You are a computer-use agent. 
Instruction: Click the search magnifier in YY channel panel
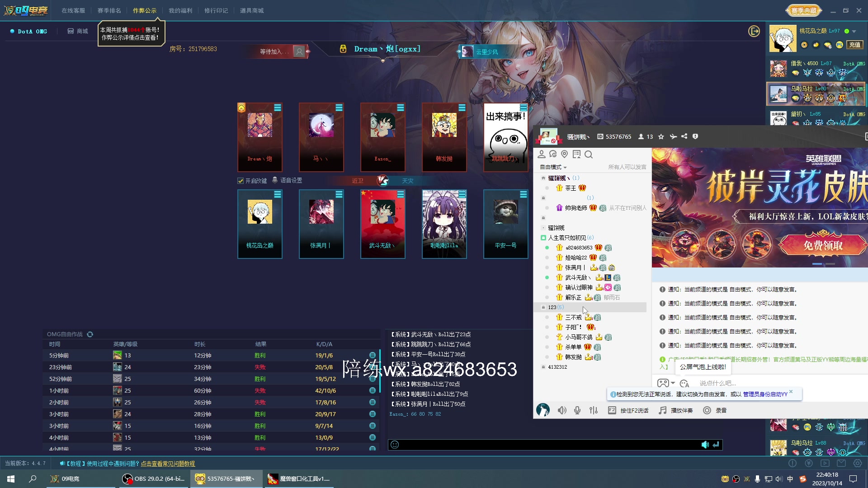pyautogui.click(x=589, y=155)
